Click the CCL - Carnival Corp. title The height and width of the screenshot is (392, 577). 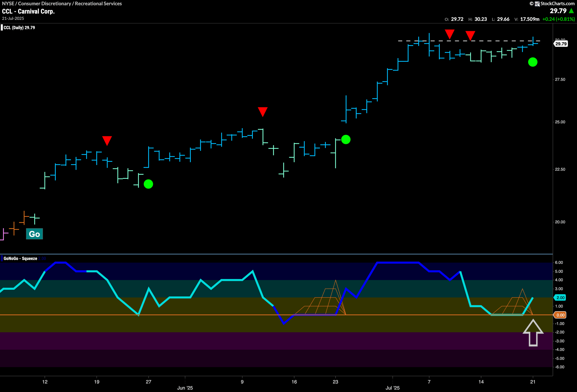click(28, 11)
